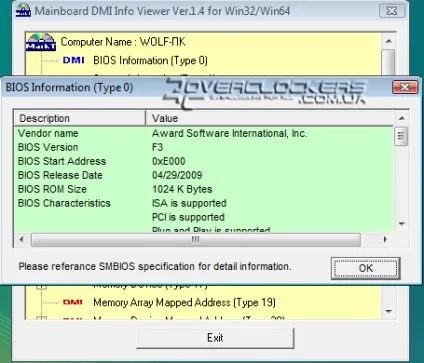Viewport: 424px width, 363px height.
Task: Click scroll-up arrow of main tree view
Action: click(x=388, y=41)
